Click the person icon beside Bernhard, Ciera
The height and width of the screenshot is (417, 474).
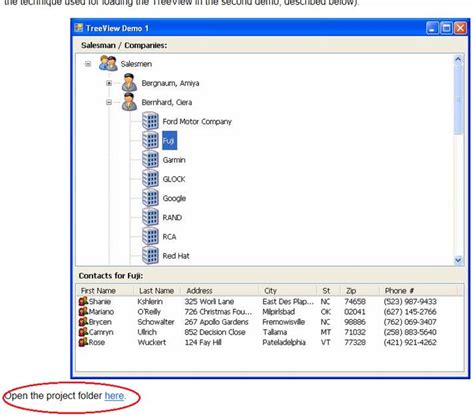129,102
